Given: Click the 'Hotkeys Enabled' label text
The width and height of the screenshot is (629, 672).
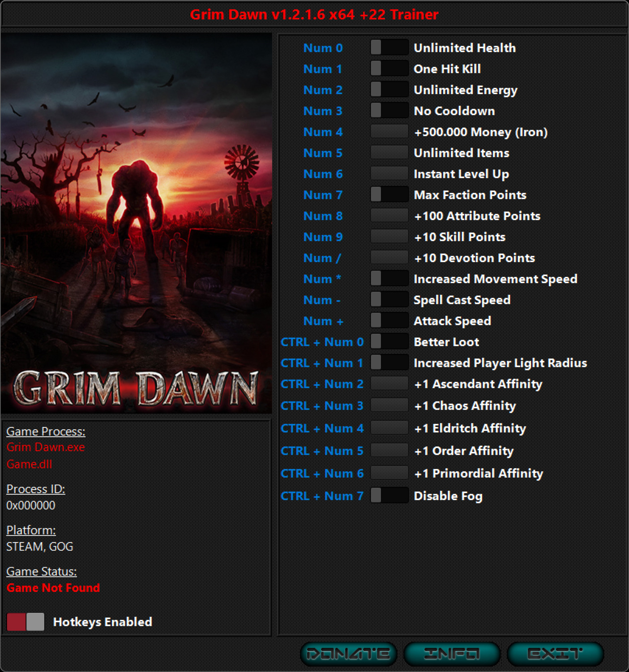Looking at the screenshot, I should [103, 622].
